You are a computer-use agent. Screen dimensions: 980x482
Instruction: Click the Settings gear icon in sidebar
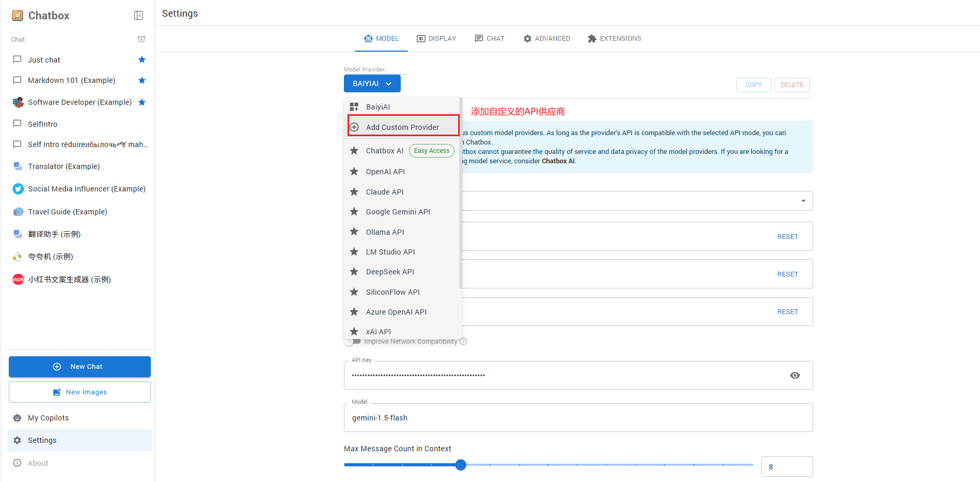coord(17,440)
